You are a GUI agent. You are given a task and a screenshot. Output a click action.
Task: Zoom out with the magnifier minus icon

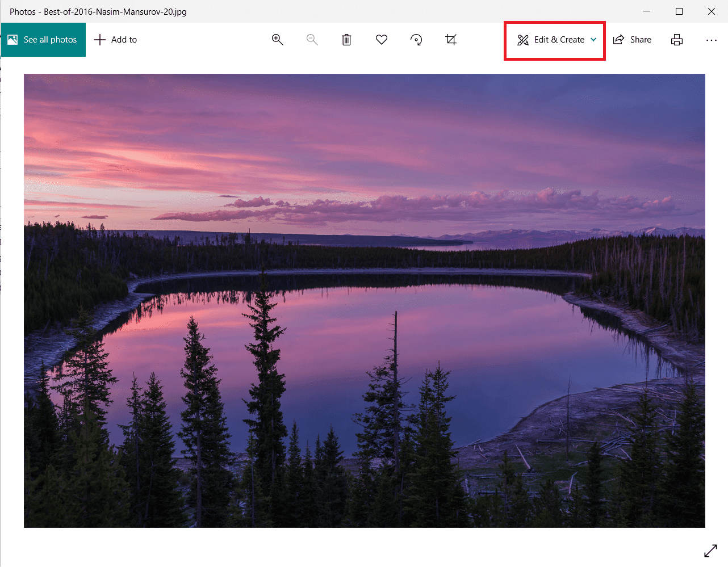[312, 40]
